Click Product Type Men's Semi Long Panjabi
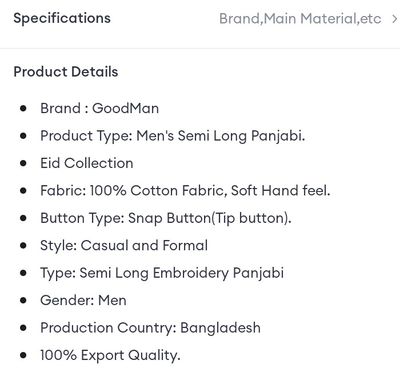Viewport: 400px width, 384px height. point(172,136)
